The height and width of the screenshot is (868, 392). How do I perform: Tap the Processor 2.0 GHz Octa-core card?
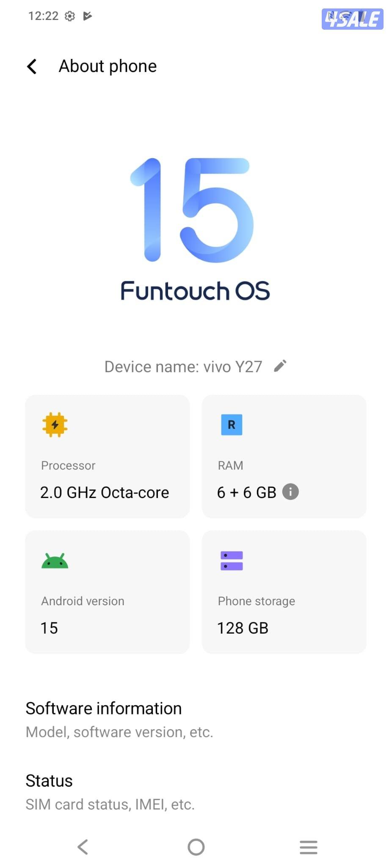pos(108,457)
